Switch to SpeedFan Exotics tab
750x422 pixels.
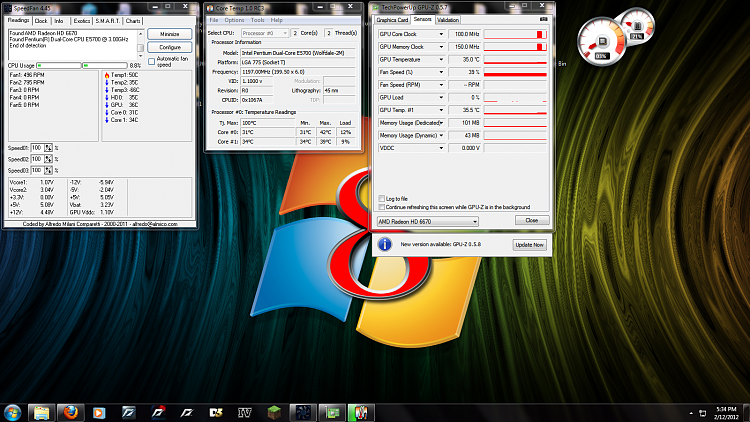pyautogui.click(x=81, y=21)
